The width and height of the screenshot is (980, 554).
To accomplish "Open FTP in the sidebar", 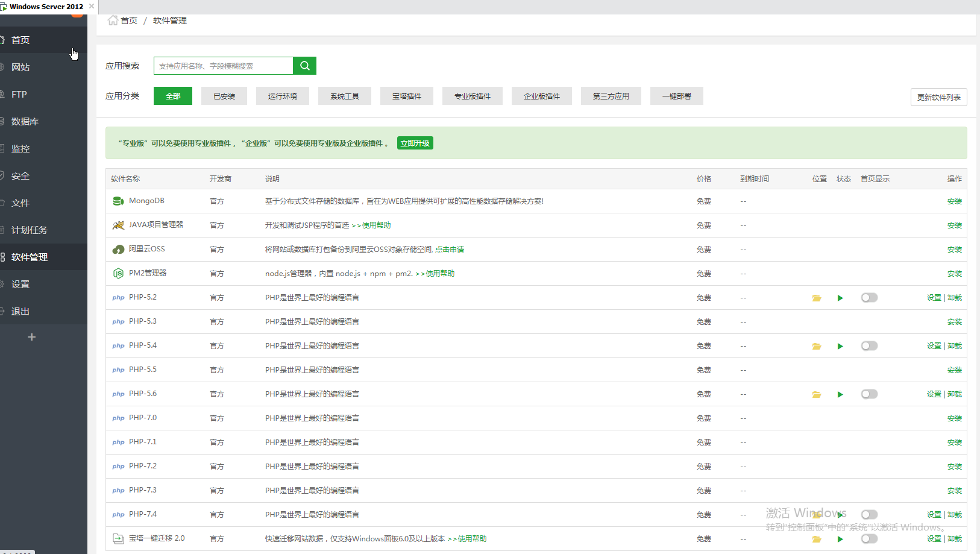I will point(43,94).
